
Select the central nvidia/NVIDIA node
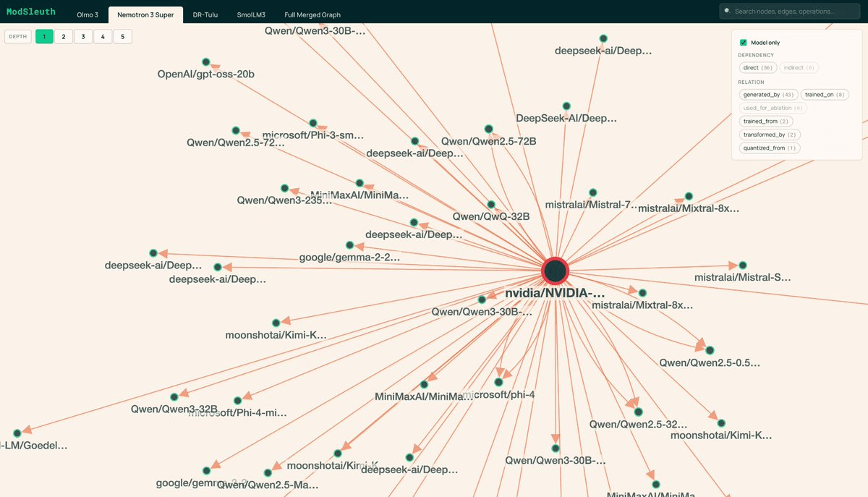(556, 271)
